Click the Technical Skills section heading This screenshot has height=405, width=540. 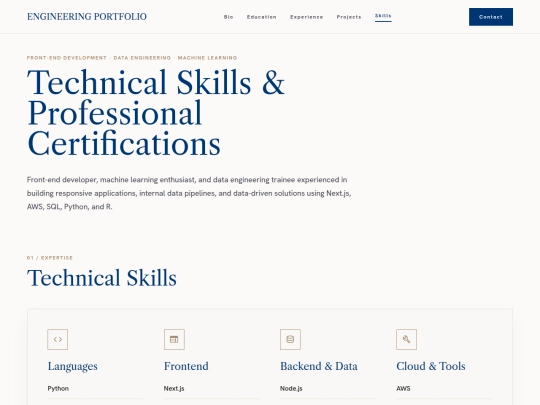point(102,278)
